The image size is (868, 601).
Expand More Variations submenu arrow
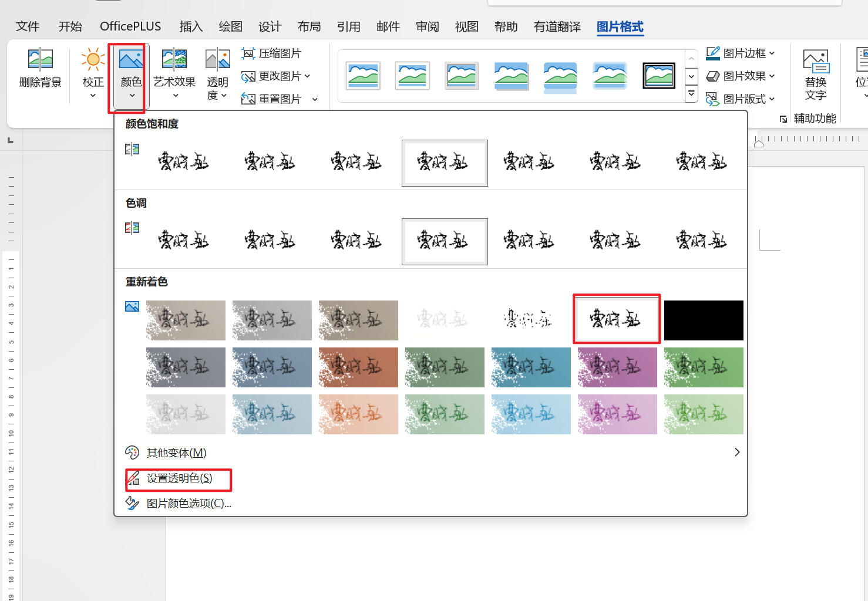click(737, 453)
